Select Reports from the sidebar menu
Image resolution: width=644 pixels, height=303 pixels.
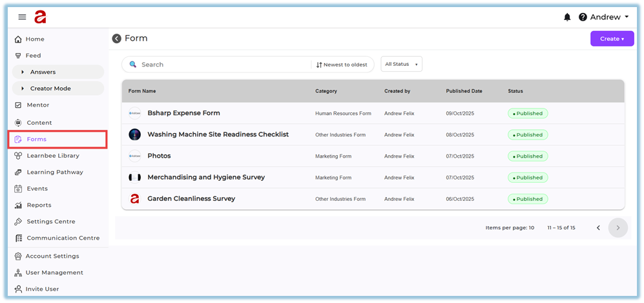[39, 205]
